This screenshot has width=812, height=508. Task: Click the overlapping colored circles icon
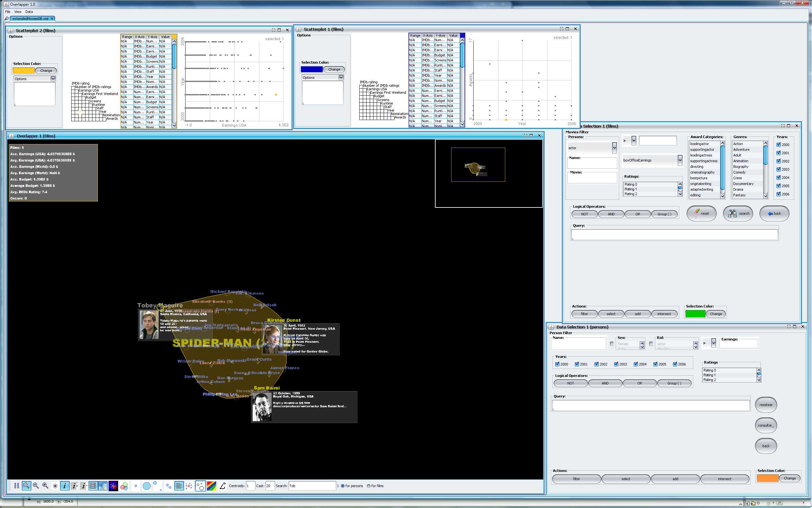[x=124, y=486]
